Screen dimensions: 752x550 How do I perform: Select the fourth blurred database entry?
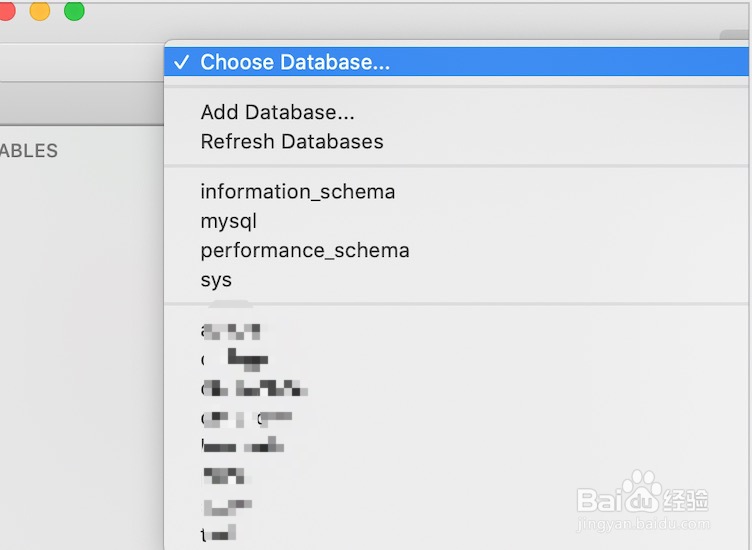pyautogui.click(x=246, y=417)
